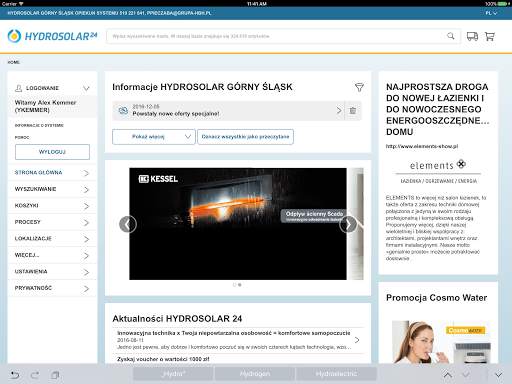Expand LOKALIZACJE menu arrow
Screen dimensions: 512x384
(x=86, y=239)
